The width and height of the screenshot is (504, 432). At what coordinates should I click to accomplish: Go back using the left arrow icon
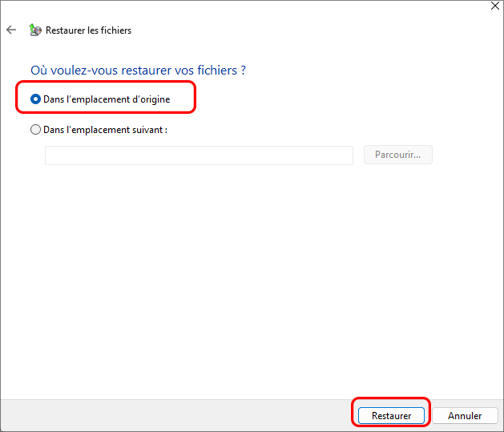pos(11,30)
